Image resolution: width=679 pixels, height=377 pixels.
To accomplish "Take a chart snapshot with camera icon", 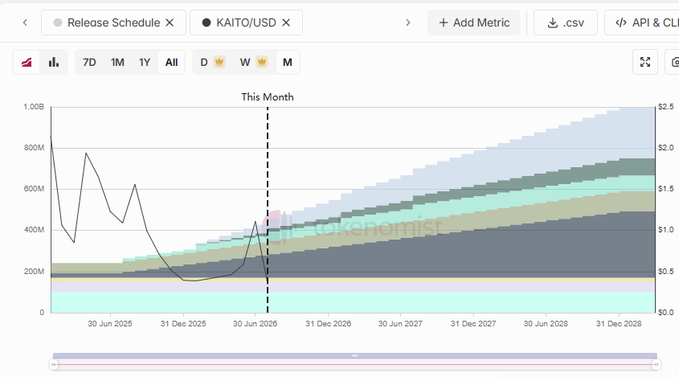I will (674, 62).
